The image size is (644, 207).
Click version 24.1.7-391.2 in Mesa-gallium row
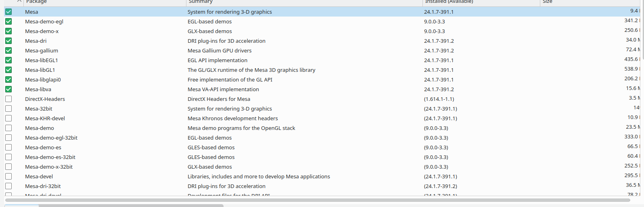[x=439, y=50]
